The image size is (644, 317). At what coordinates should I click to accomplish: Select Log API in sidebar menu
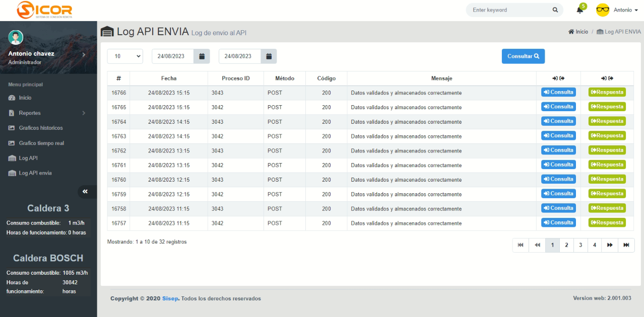pyautogui.click(x=28, y=158)
